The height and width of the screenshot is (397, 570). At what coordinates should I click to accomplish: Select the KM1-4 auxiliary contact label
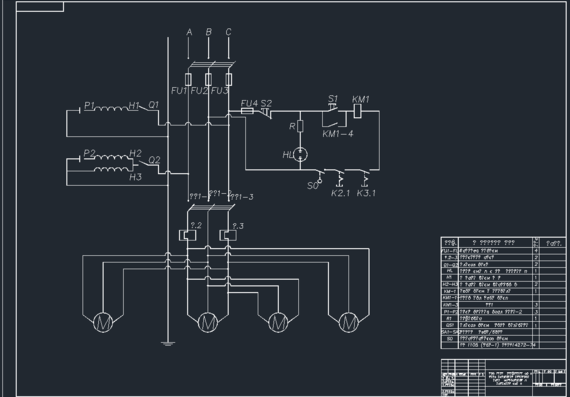pyautogui.click(x=338, y=134)
